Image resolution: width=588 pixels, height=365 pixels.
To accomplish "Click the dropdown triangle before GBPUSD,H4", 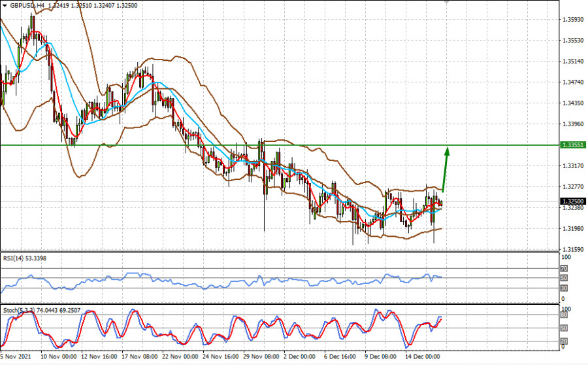I will point(5,5).
